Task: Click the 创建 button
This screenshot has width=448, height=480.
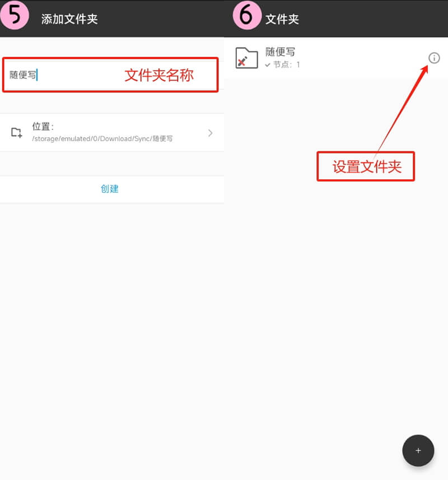Action: 110,189
